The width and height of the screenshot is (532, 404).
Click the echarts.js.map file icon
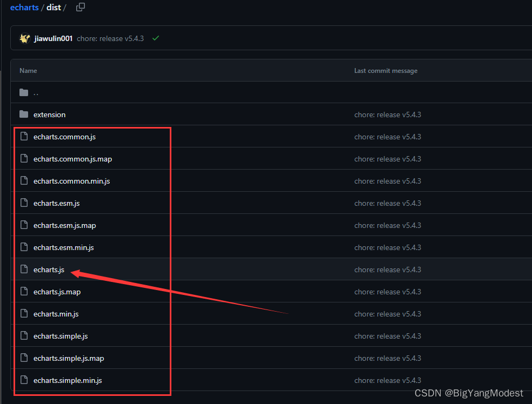coord(24,291)
